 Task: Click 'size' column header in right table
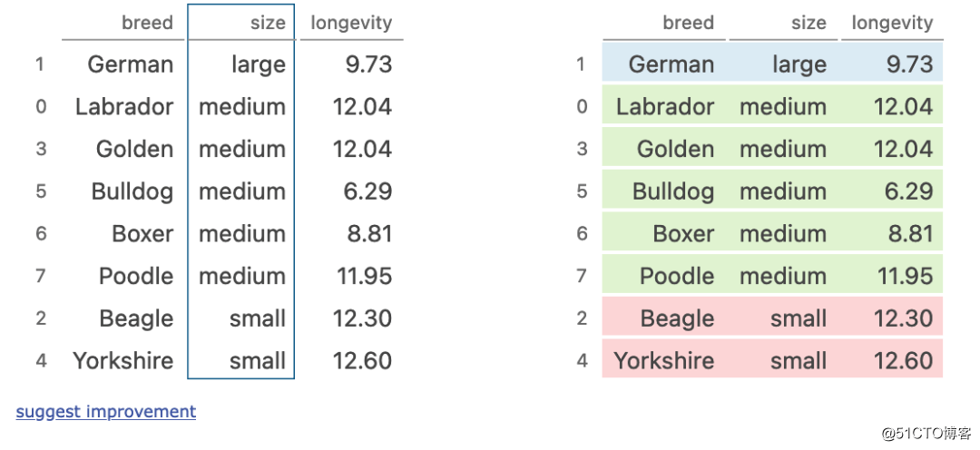tap(808, 24)
